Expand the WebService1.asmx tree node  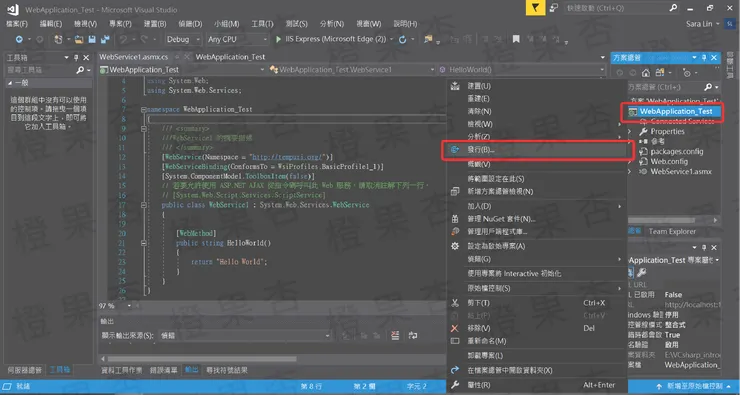(631, 172)
